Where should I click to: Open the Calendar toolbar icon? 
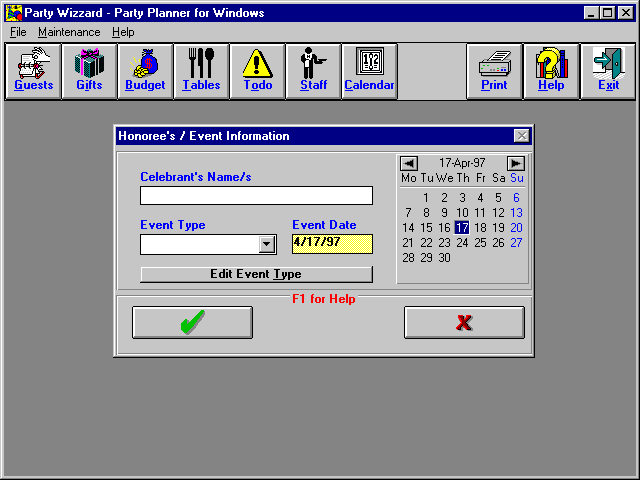pos(369,71)
